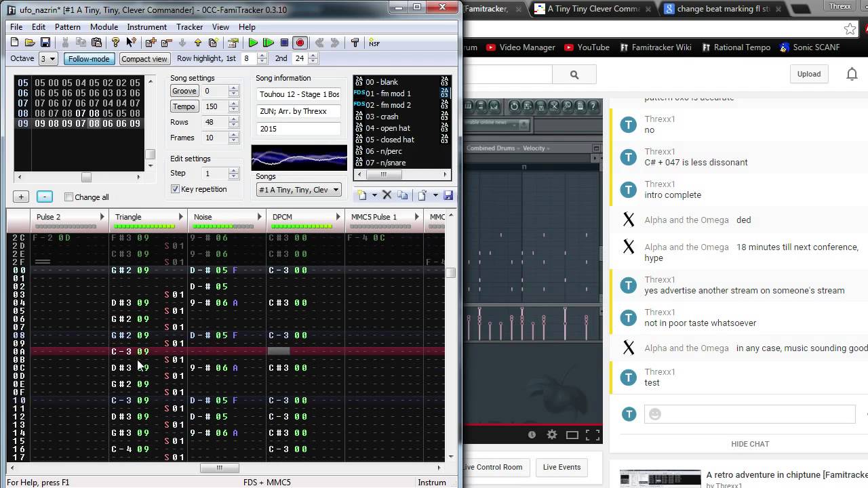
Task: Open stream settings gear icon under the video
Action: coord(552,434)
